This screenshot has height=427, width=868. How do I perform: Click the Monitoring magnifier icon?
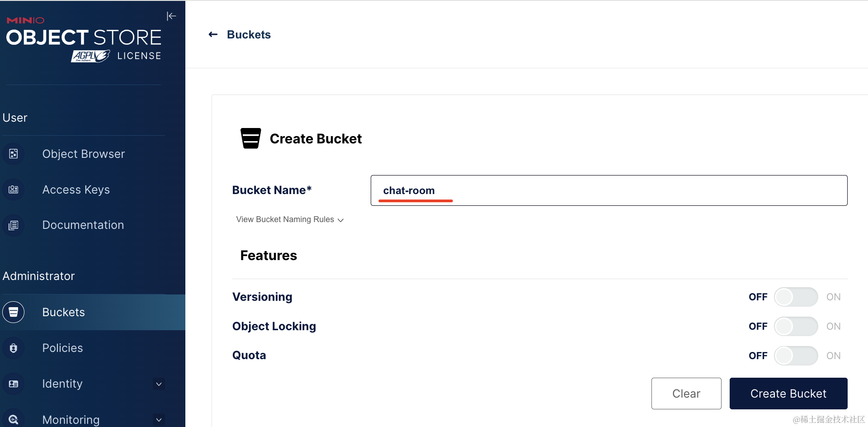(14, 419)
